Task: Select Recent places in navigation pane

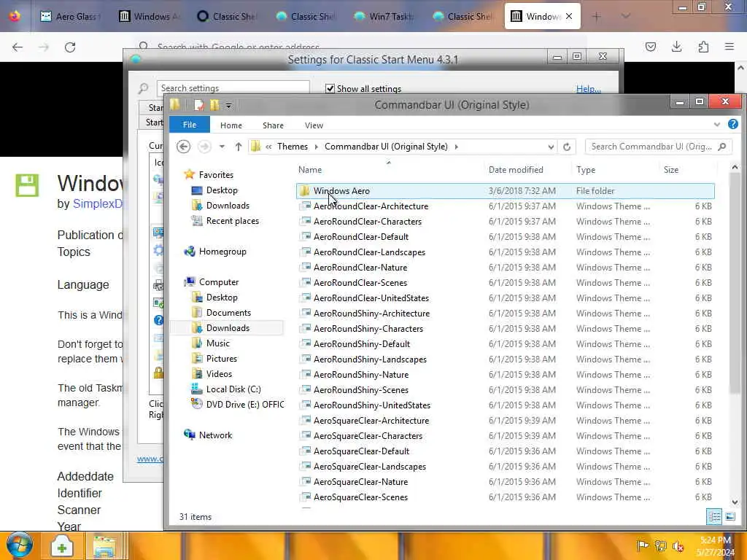Action: [233, 221]
